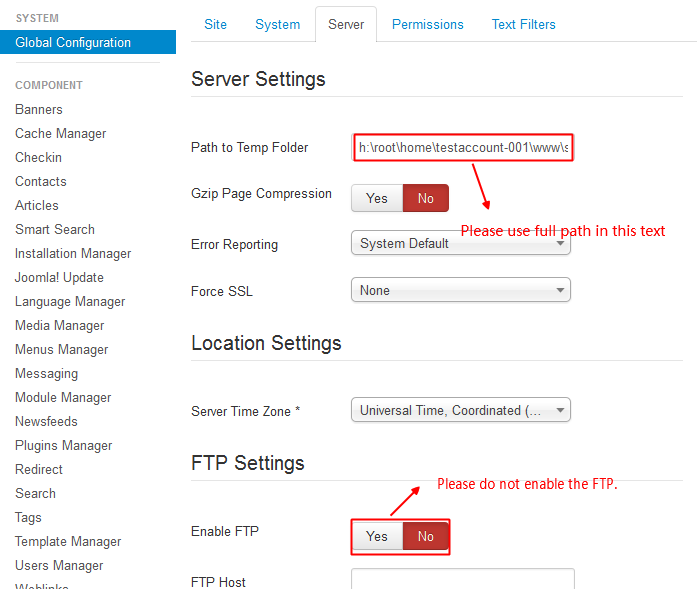This screenshot has width=697, height=589.
Task: Open the Error Reporting dropdown
Action: pyautogui.click(x=460, y=243)
